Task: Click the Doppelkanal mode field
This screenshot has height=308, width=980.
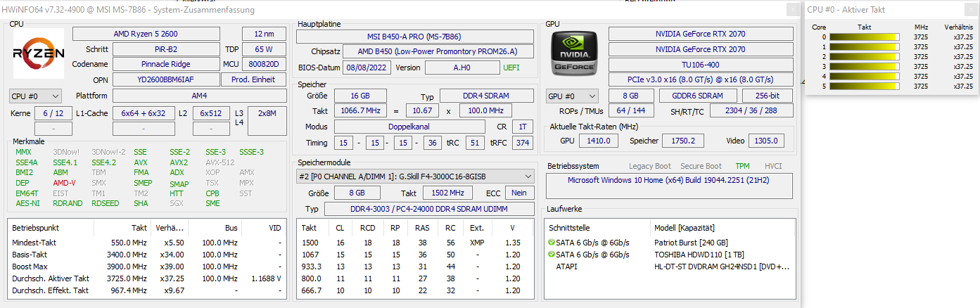Action: tap(409, 127)
